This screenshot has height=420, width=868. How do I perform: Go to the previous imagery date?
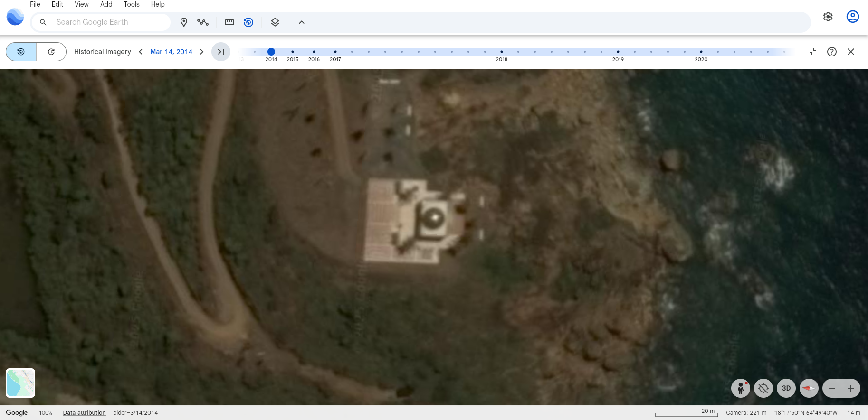[x=141, y=52]
